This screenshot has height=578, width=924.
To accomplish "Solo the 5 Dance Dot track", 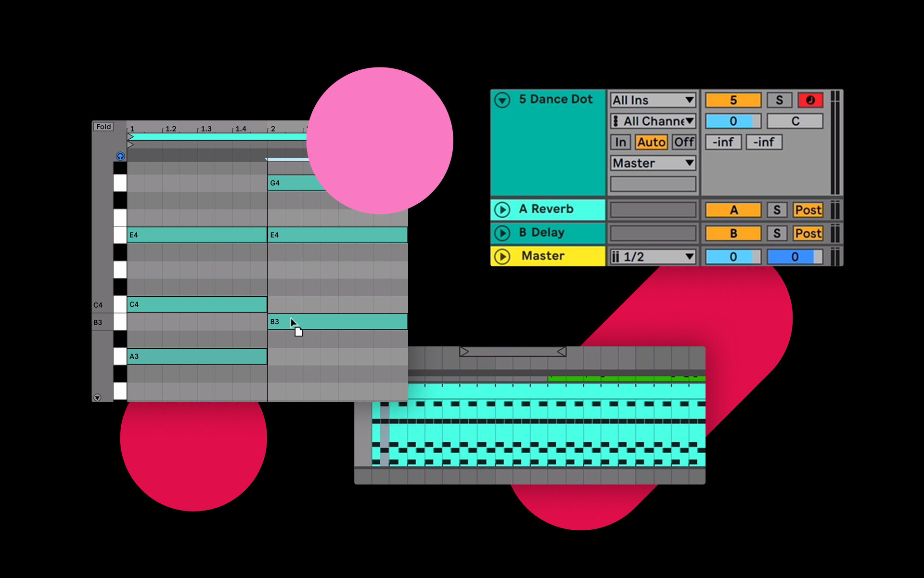I will point(779,100).
